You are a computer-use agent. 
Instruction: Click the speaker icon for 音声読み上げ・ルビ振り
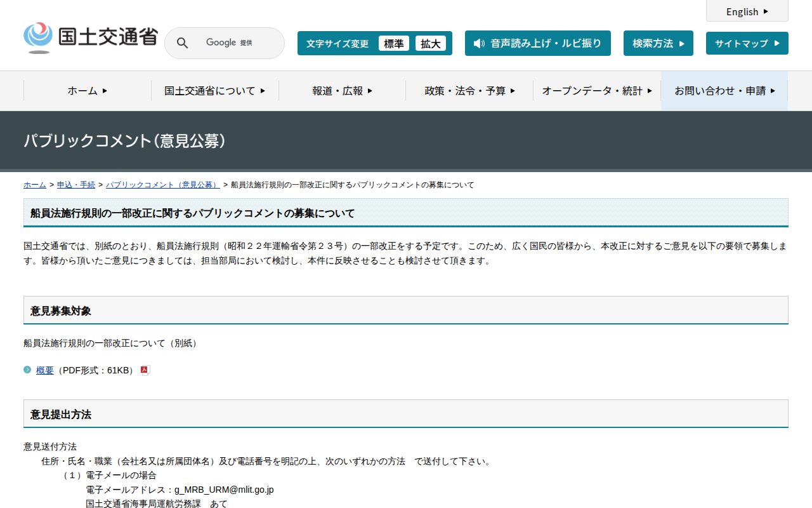pyautogui.click(x=479, y=43)
